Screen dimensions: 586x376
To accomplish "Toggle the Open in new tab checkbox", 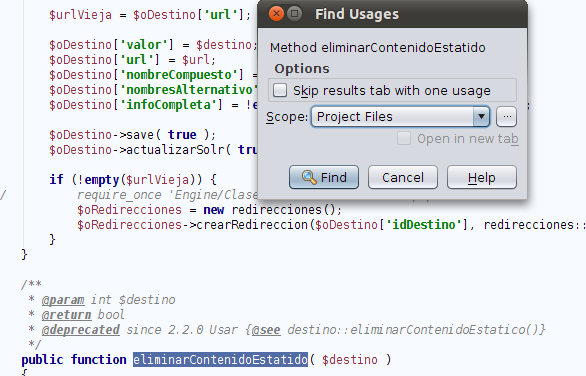I will (404, 138).
